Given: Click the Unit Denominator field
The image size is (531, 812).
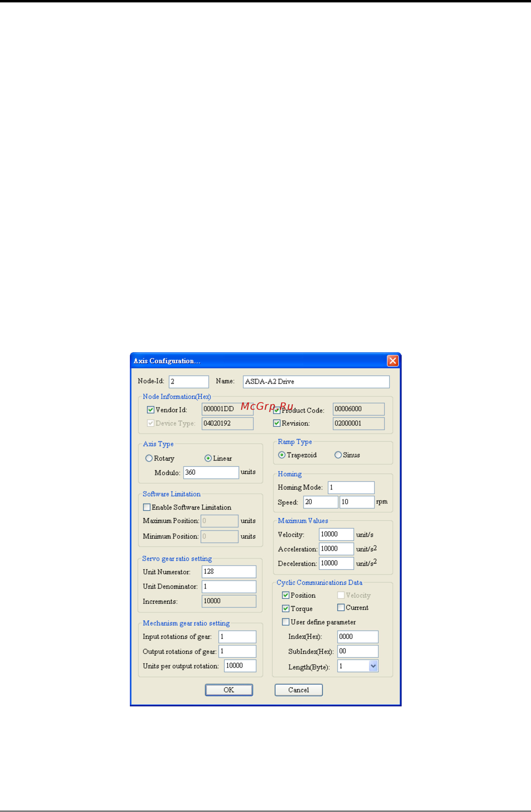Looking at the screenshot, I should pos(229,586).
